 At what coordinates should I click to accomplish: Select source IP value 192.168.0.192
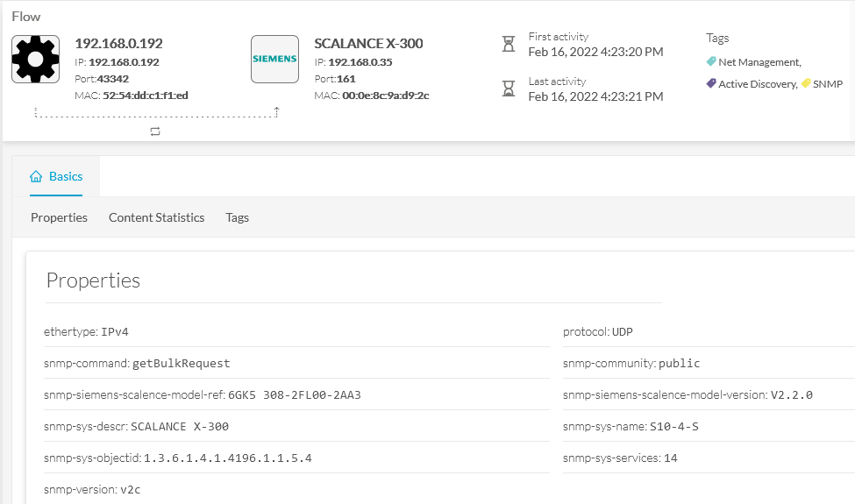pos(124,62)
